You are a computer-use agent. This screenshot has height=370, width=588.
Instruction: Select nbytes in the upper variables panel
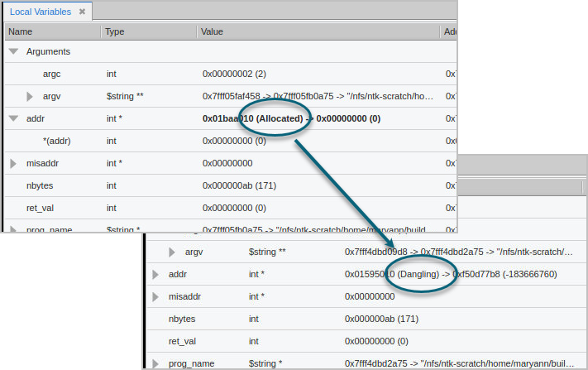[x=41, y=186]
